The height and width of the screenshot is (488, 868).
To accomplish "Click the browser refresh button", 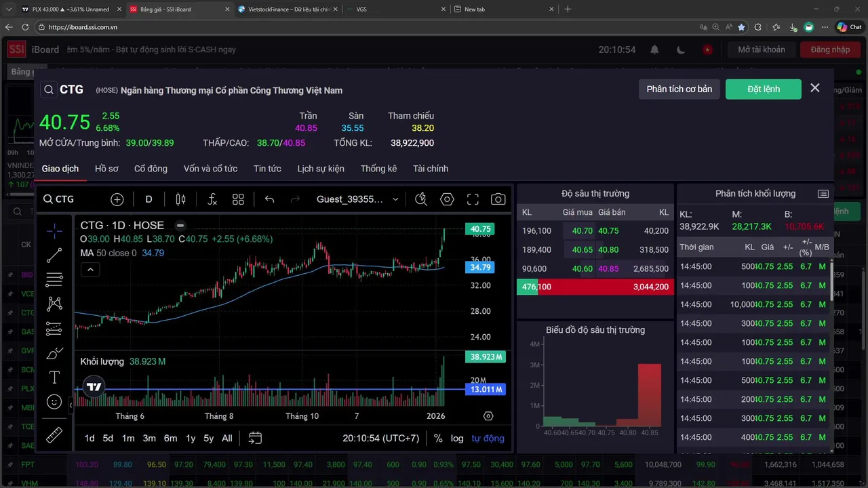I will point(25,27).
